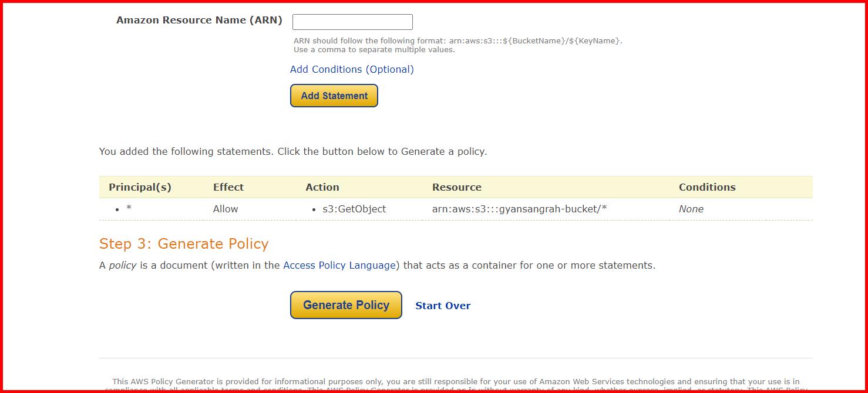The image size is (868, 393).
Task: Select the Principal(s) column header
Action: tap(140, 187)
